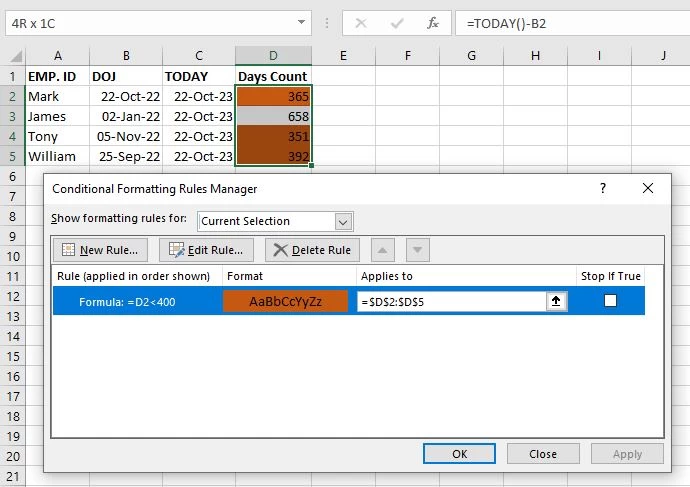Close the Conditional Formatting Rules Manager dialog
Viewport: 690px width, 487px height.
pyautogui.click(x=648, y=188)
